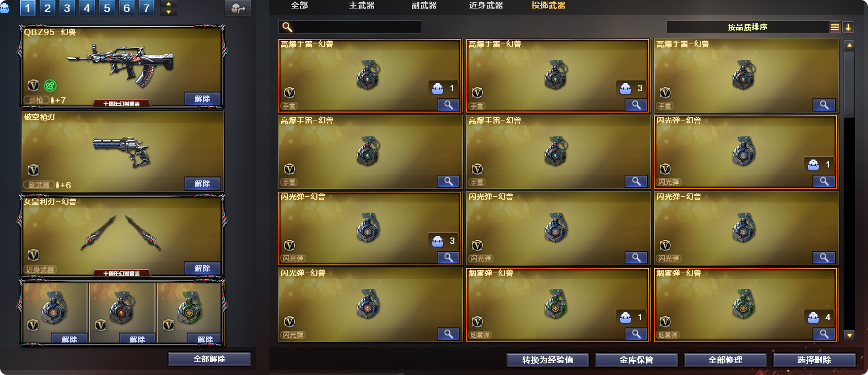This screenshot has height=375, width=868.
Task: Click the 全部修理 button
Action: coord(725,360)
